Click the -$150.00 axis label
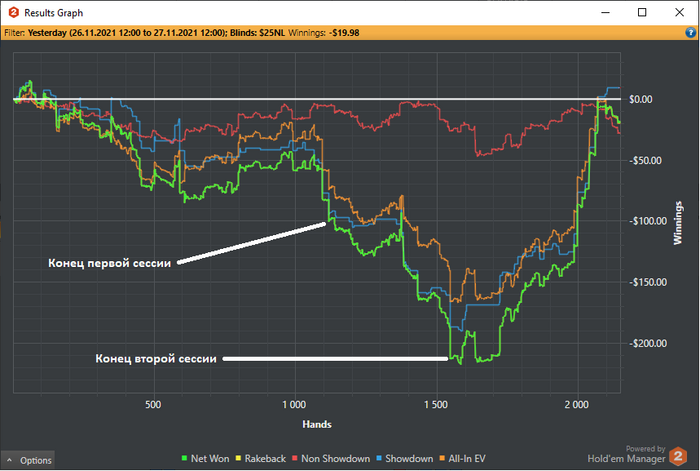The height and width of the screenshot is (471, 700). pyautogui.click(x=648, y=282)
